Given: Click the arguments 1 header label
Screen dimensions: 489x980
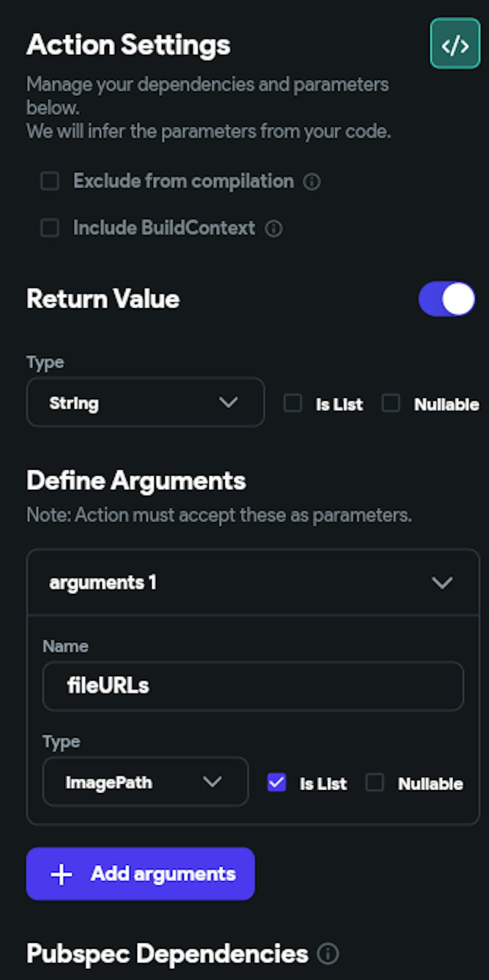Looking at the screenshot, I should [x=103, y=583].
